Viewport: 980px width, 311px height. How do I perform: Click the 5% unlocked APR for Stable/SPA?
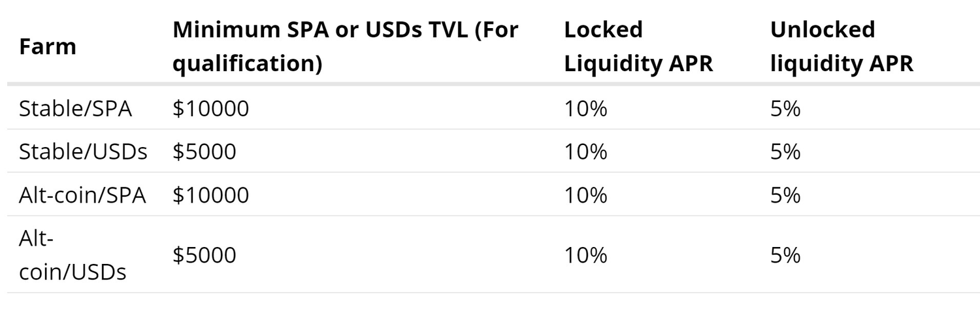(785, 108)
